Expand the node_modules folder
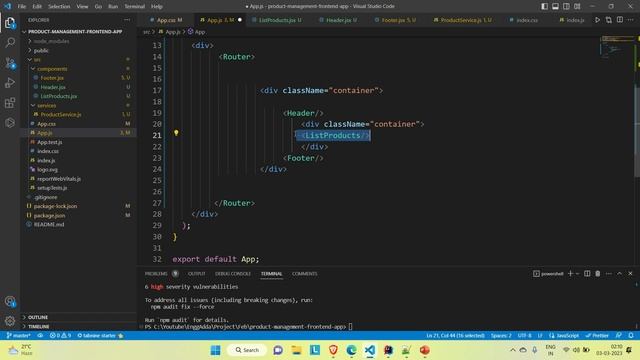The image size is (640, 360). click(30, 41)
